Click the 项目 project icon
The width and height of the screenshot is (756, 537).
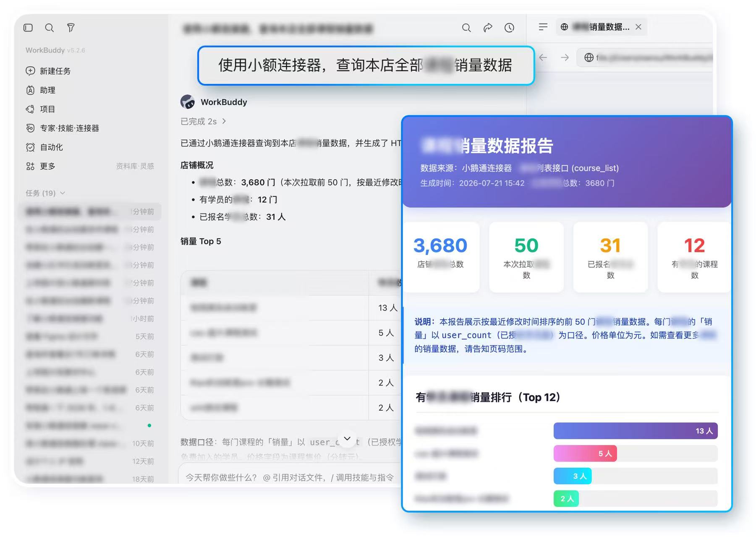coord(30,109)
